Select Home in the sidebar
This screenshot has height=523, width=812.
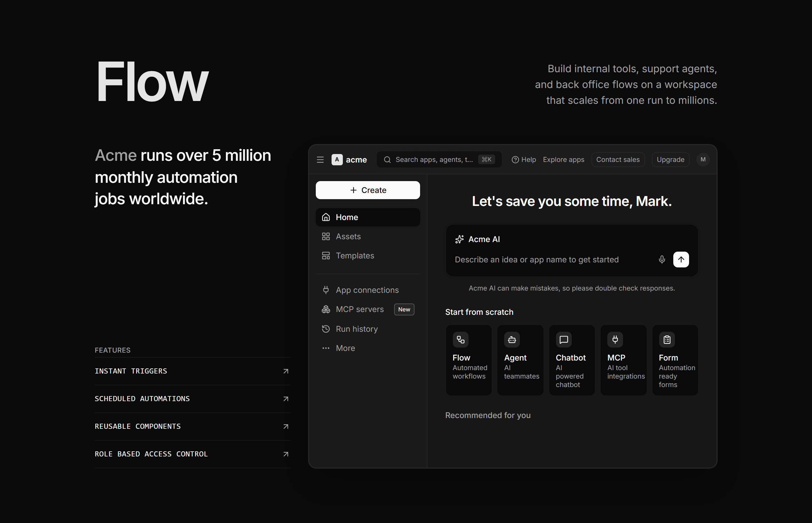368,217
